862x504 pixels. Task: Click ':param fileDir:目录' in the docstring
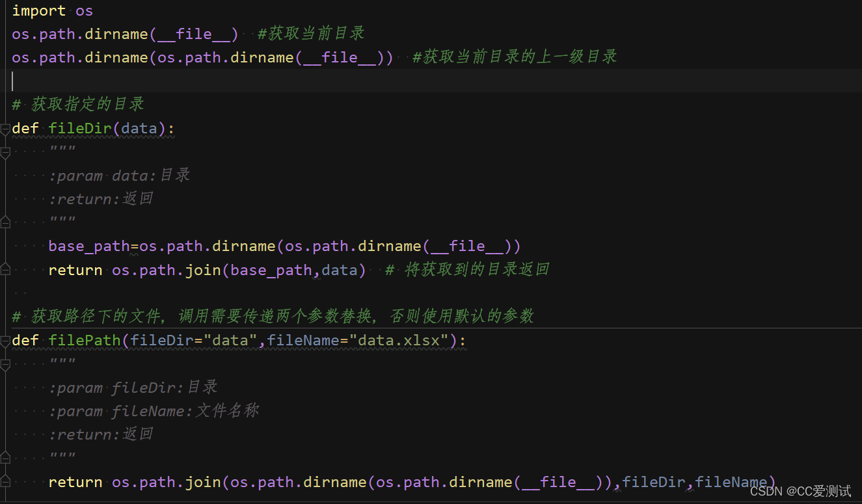click(133, 388)
